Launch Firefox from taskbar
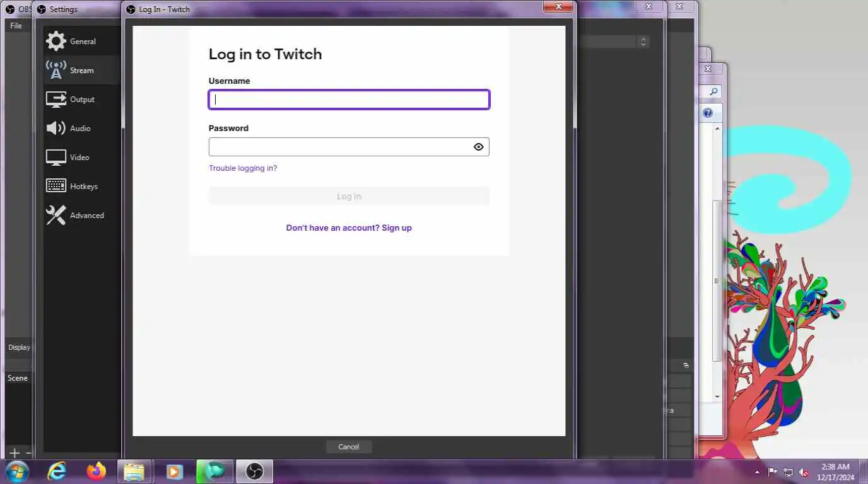This screenshot has height=484, width=868. point(96,471)
